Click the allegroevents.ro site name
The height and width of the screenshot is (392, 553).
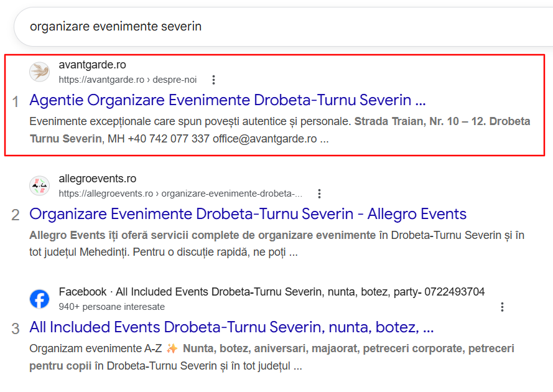(x=97, y=179)
